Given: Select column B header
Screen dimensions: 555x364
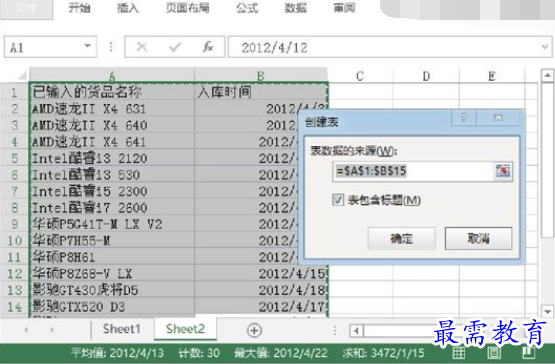Looking at the screenshot, I should (x=261, y=75).
